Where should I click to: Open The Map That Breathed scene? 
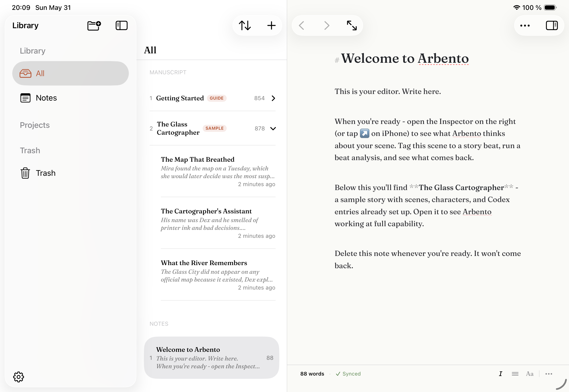pyautogui.click(x=218, y=171)
